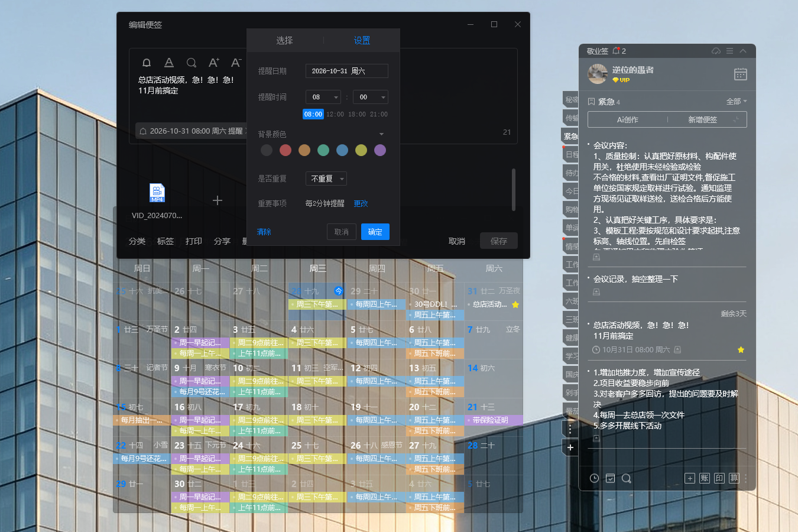798x532 pixels.
Task: Click 打印 in the editor bottom bar
Action: 194,241
